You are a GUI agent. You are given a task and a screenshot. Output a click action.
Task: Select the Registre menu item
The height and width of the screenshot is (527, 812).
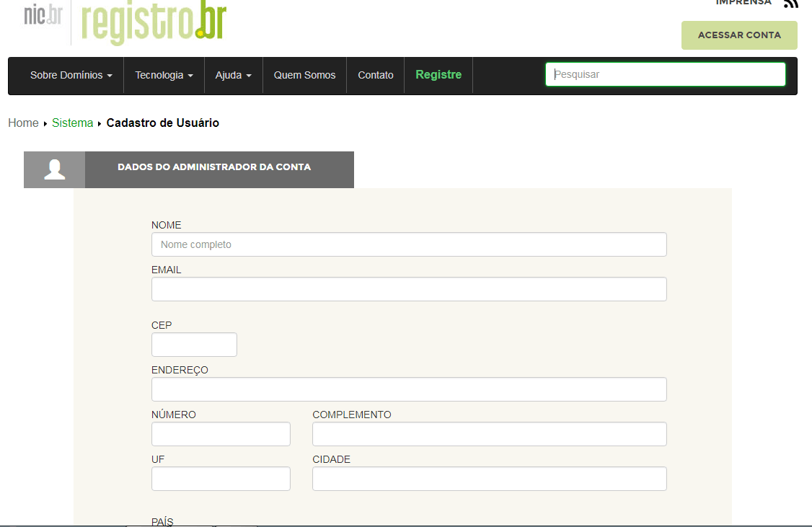[438, 75]
